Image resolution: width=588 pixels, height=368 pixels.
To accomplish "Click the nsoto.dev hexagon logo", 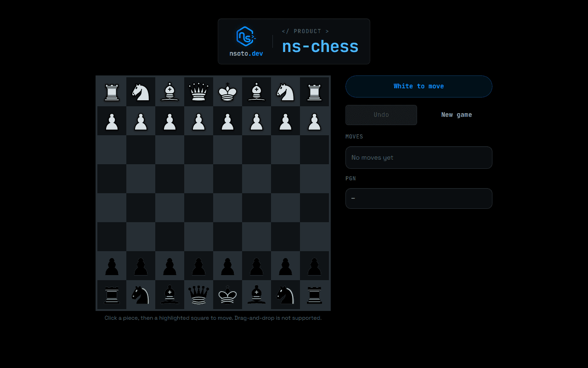I will click(x=246, y=36).
